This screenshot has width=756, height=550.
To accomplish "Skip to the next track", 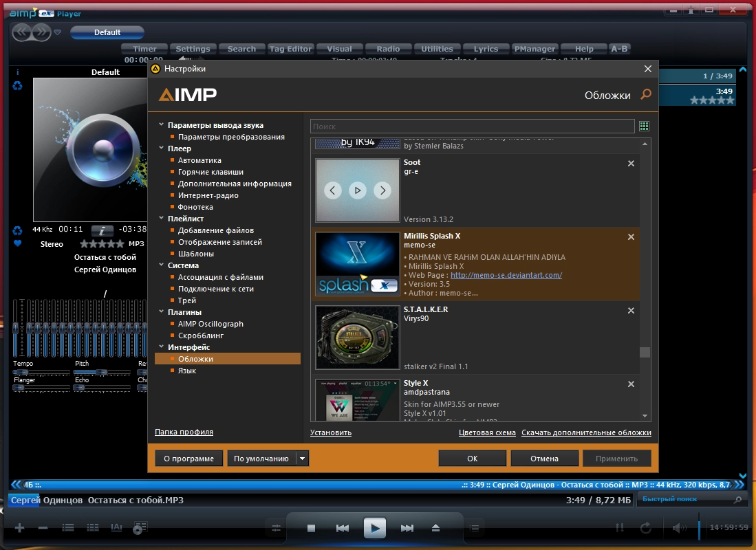I will point(407,528).
